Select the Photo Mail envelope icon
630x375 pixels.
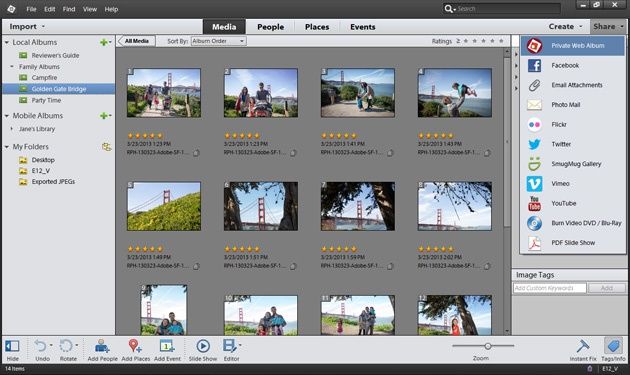(x=534, y=105)
